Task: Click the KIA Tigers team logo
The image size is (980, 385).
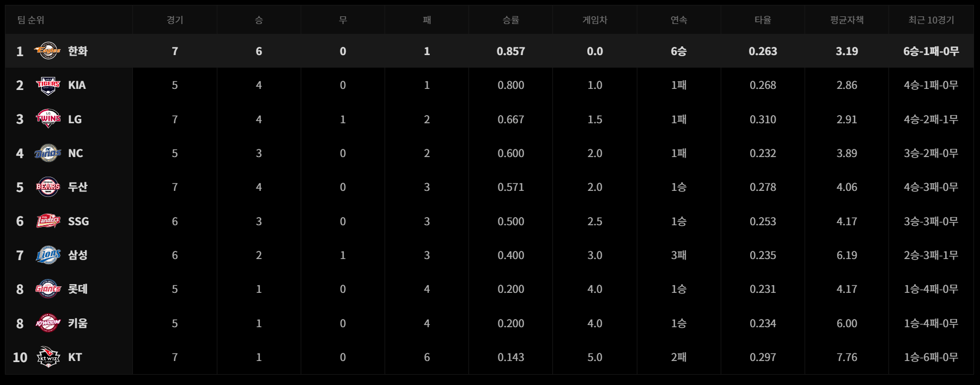Action: 48,85
